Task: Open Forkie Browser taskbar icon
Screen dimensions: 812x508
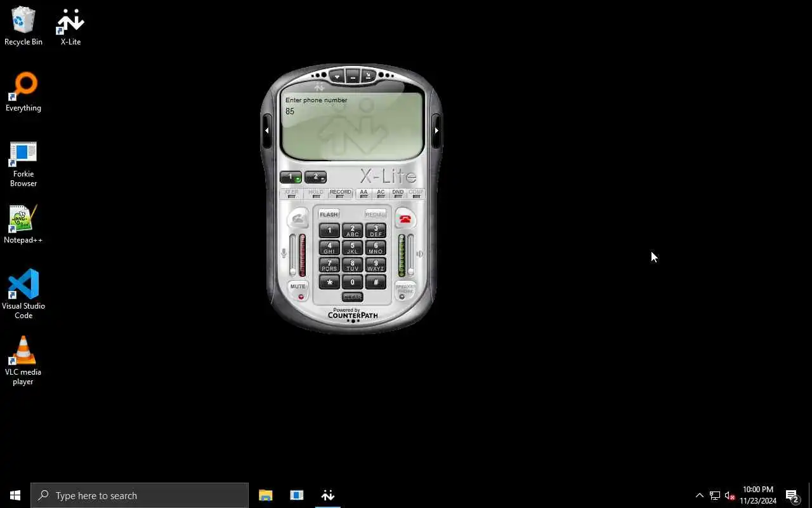Action: 297,495
